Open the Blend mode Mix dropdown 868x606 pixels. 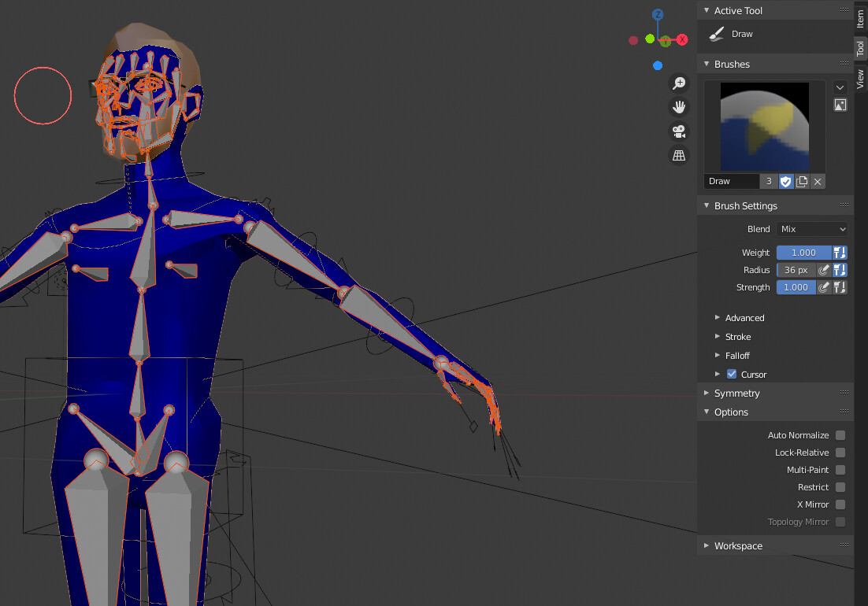[x=812, y=229]
